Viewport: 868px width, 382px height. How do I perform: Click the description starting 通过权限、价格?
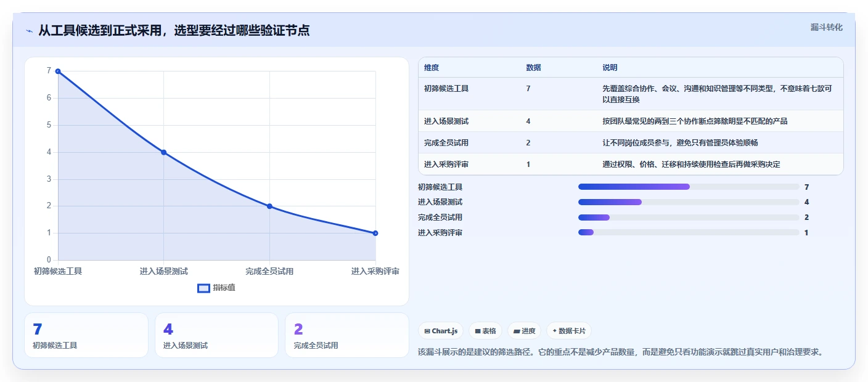pyautogui.click(x=691, y=165)
